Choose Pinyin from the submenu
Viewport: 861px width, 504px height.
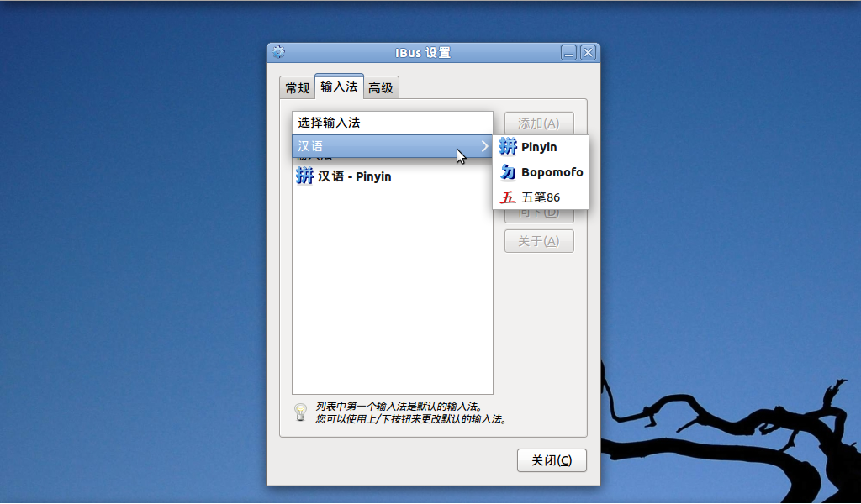[x=541, y=147]
